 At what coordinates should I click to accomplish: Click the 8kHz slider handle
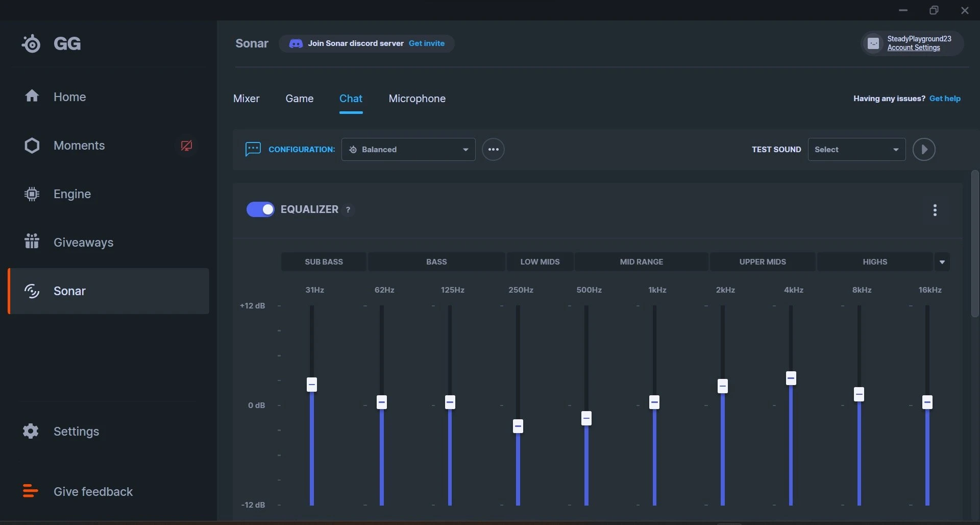859,394
